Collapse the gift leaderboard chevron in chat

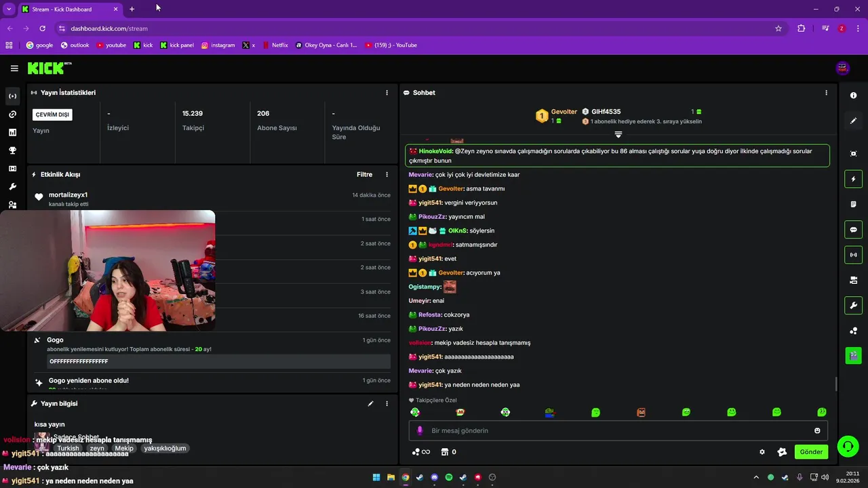coord(618,135)
